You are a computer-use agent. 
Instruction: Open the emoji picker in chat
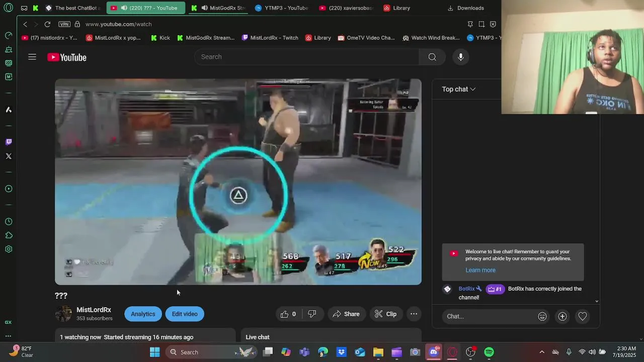pos(542,316)
